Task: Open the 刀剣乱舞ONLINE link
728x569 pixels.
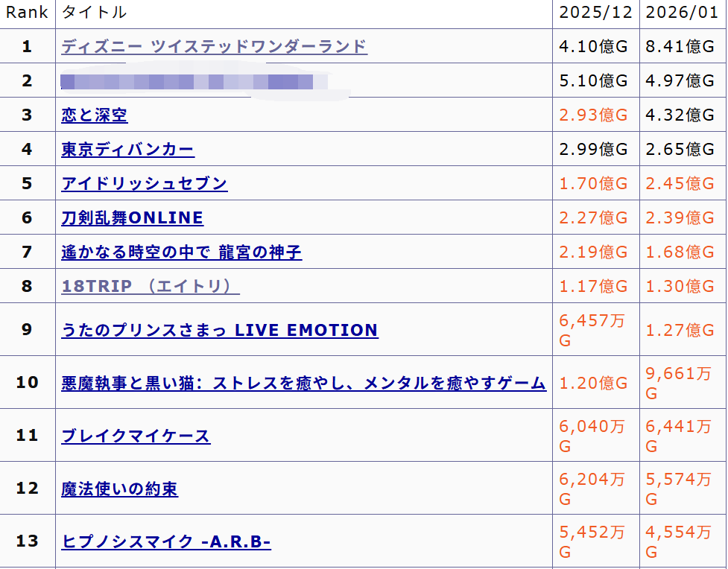Action: tap(133, 218)
